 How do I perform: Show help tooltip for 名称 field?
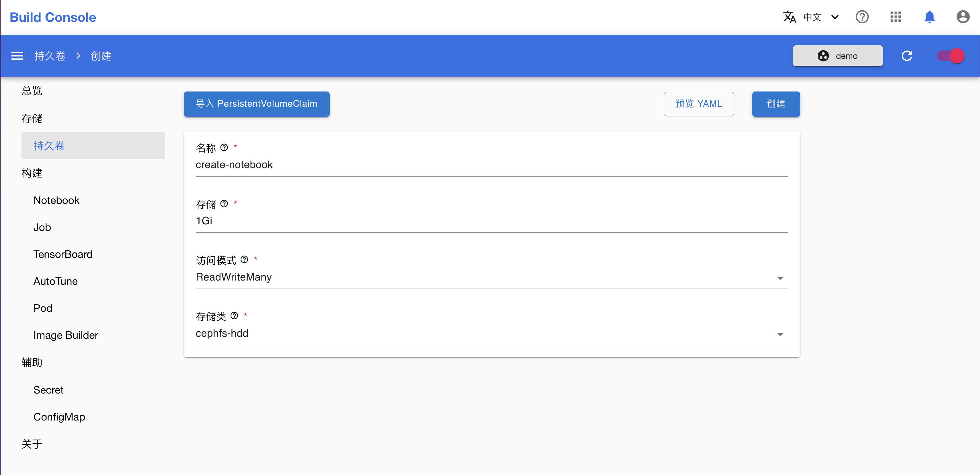(224, 147)
